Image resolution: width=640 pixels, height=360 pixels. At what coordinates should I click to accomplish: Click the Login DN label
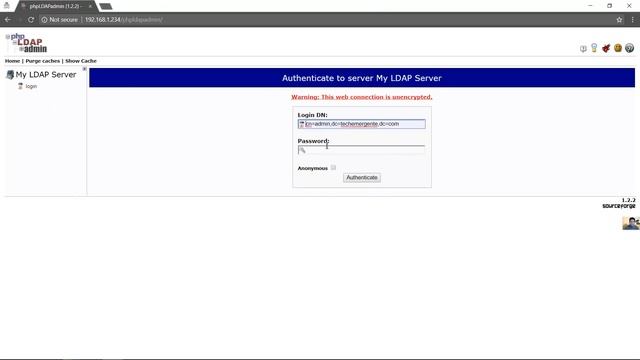pos(312,115)
